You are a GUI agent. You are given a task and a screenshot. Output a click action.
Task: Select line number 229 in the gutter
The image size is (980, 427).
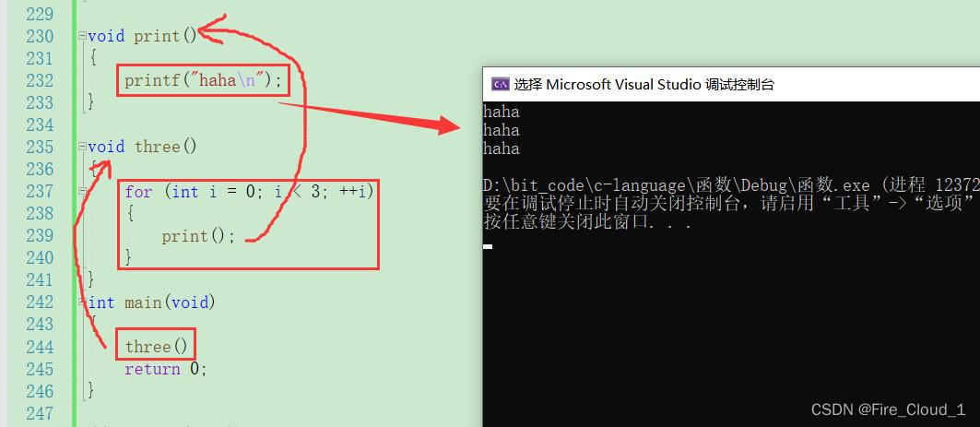point(40,14)
